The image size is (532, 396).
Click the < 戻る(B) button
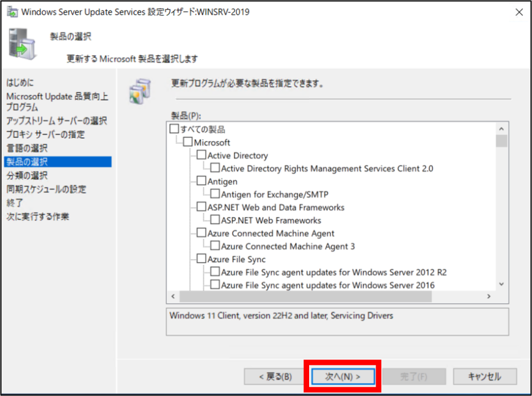[275, 376]
